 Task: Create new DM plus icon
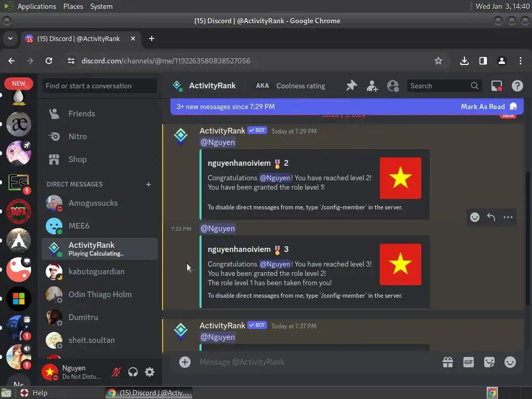[148, 184]
